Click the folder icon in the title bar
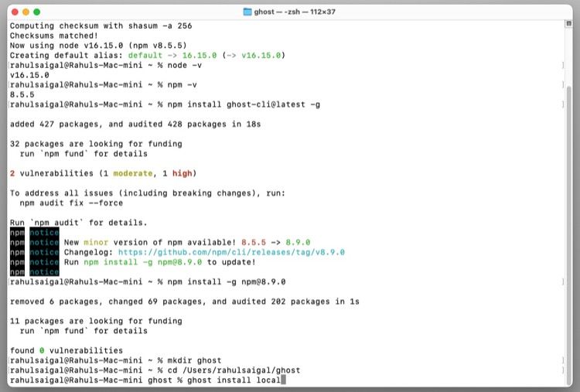The width and height of the screenshot is (580, 392). click(x=247, y=12)
